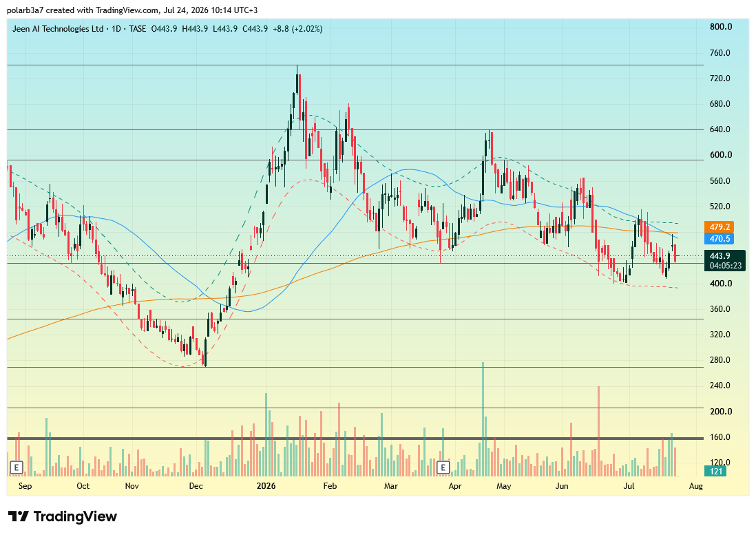Click the 400.0 price axis label
This screenshot has width=756, height=537.
coord(721,284)
